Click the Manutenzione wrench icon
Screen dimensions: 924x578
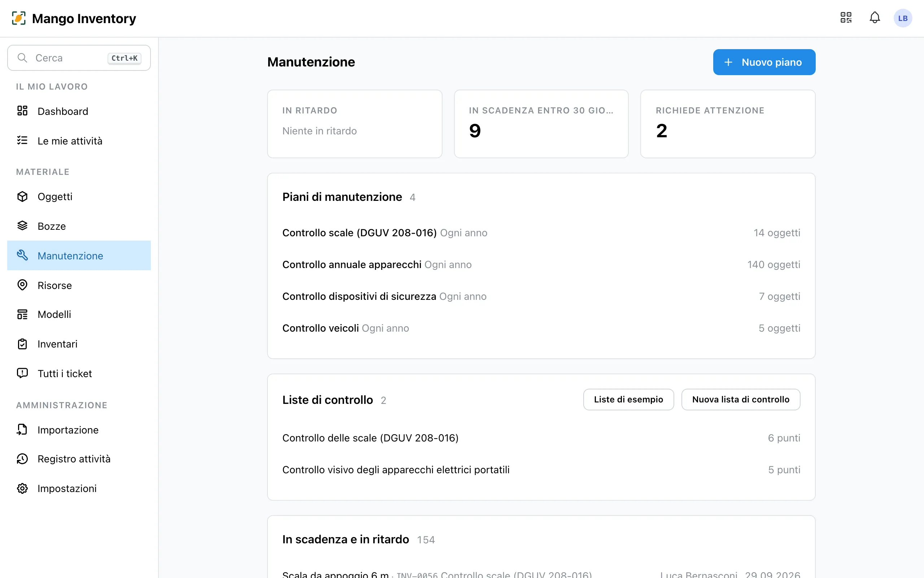[x=22, y=255]
